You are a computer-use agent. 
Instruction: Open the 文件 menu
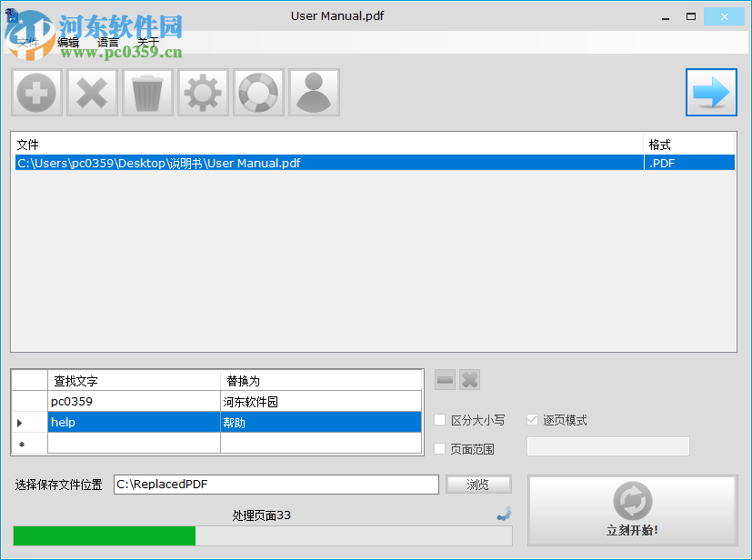(27, 42)
